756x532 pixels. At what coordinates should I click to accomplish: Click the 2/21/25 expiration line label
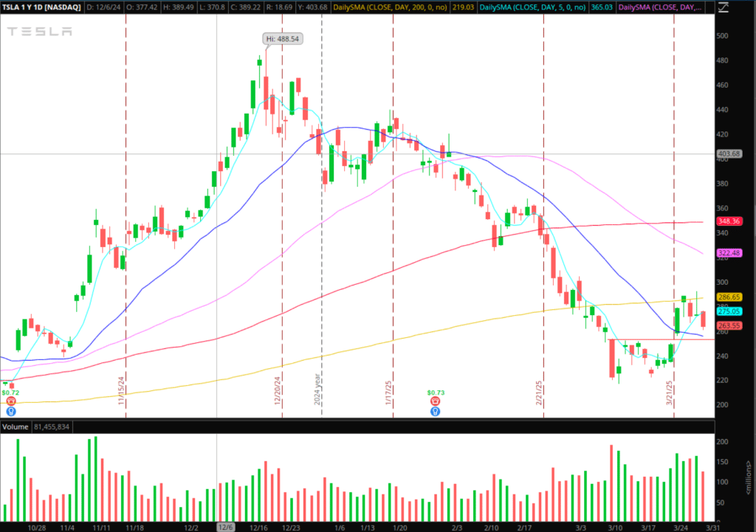[539, 393]
